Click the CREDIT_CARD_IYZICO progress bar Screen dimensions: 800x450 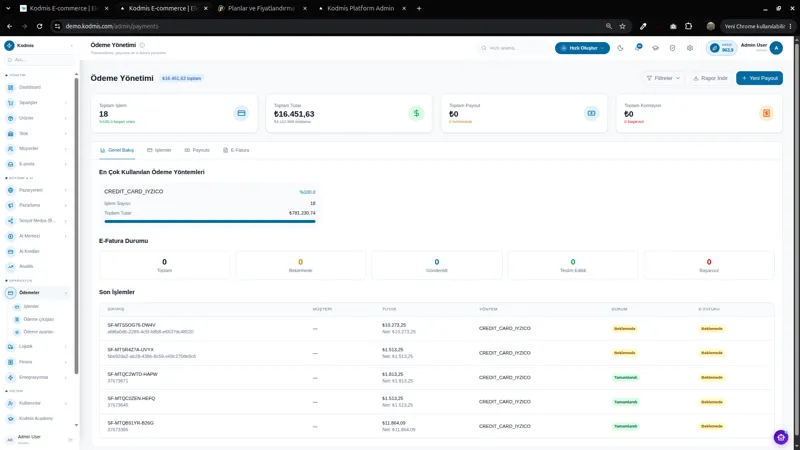210,221
